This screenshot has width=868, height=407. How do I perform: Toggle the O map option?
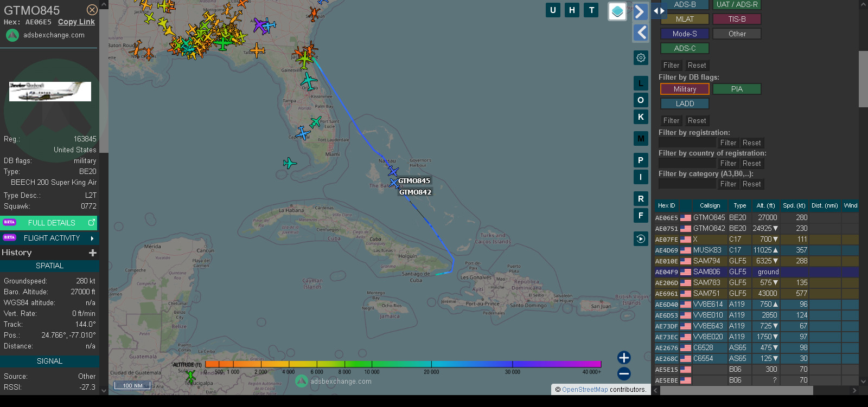coord(641,100)
